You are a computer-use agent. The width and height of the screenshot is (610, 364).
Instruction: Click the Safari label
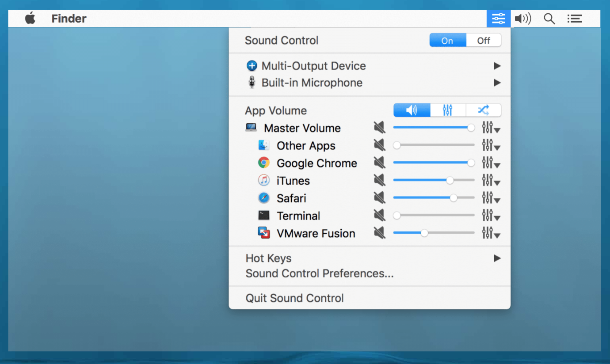(291, 198)
